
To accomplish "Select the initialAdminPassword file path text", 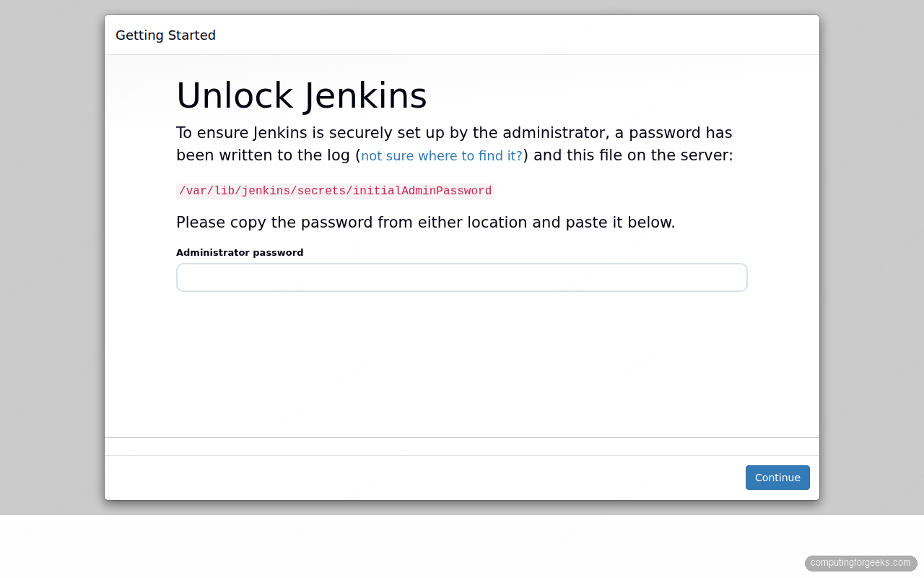I will coord(335,191).
